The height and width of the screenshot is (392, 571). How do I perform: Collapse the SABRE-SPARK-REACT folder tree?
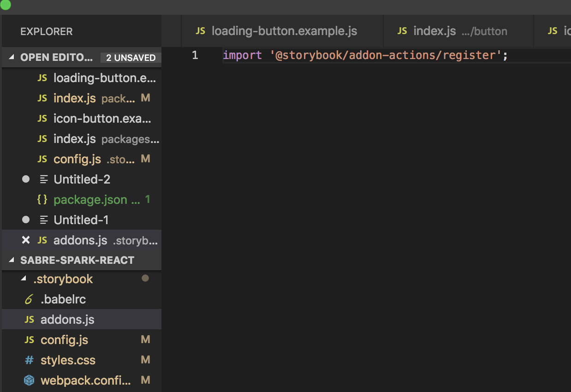point(12,260)
